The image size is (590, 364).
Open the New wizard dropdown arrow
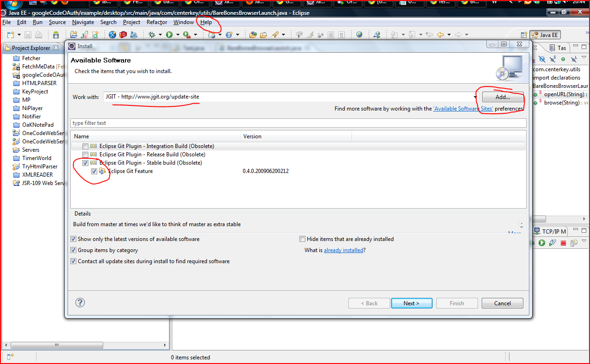tap(19, 35)
